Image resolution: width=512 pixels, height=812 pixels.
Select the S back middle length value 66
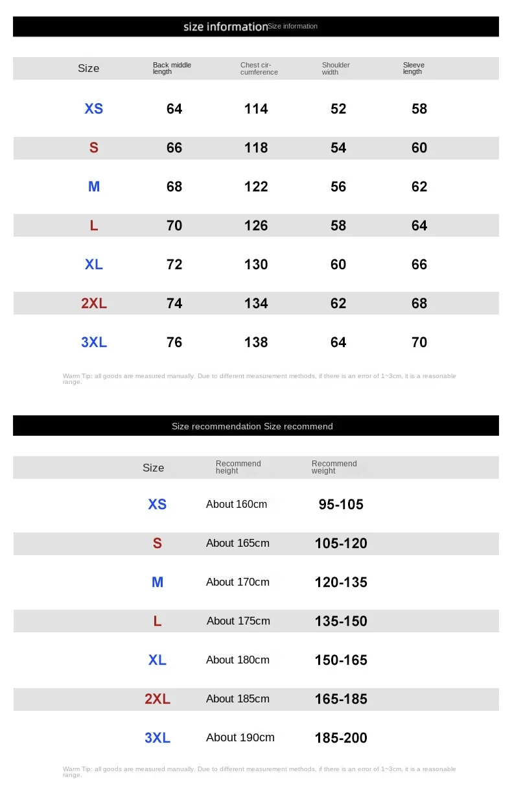[x=174, y=148]
